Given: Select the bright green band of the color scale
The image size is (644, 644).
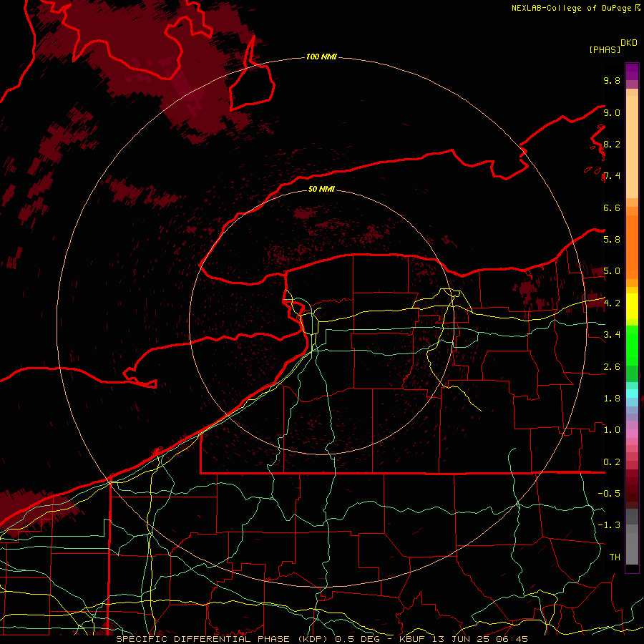Looking at the screenshot, I should (x=632, y=345).
